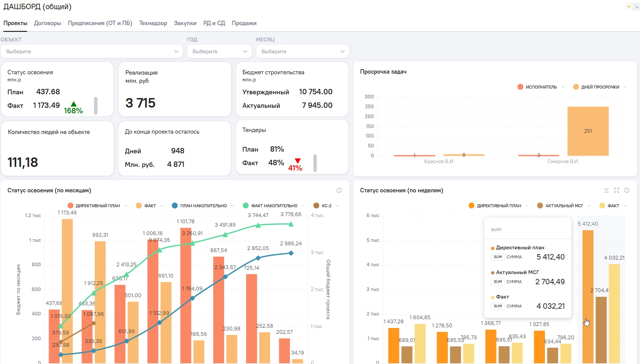The height and width of the screenshot is (364, 640).
Task: Expand the weekly status chart to fullscreen
Action: point(617,190)
